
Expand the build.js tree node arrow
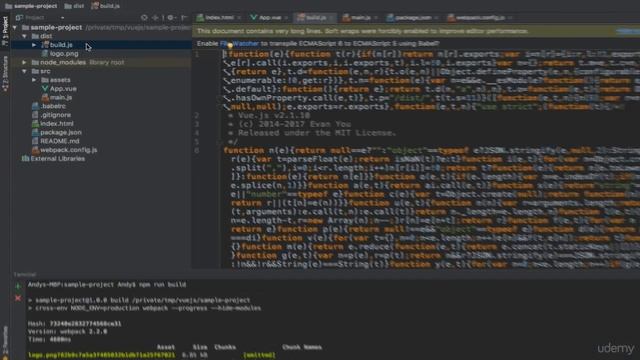(x=34, y=45)
